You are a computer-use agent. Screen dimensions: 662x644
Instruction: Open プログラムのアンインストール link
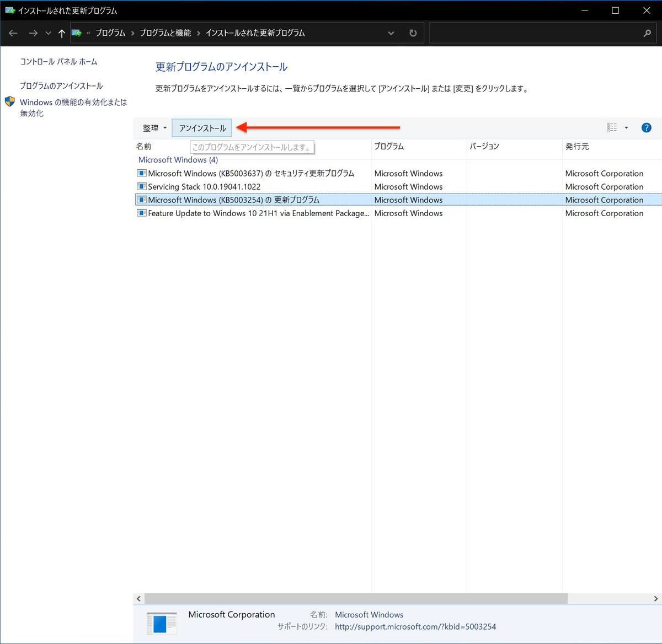tap(61, 86)
